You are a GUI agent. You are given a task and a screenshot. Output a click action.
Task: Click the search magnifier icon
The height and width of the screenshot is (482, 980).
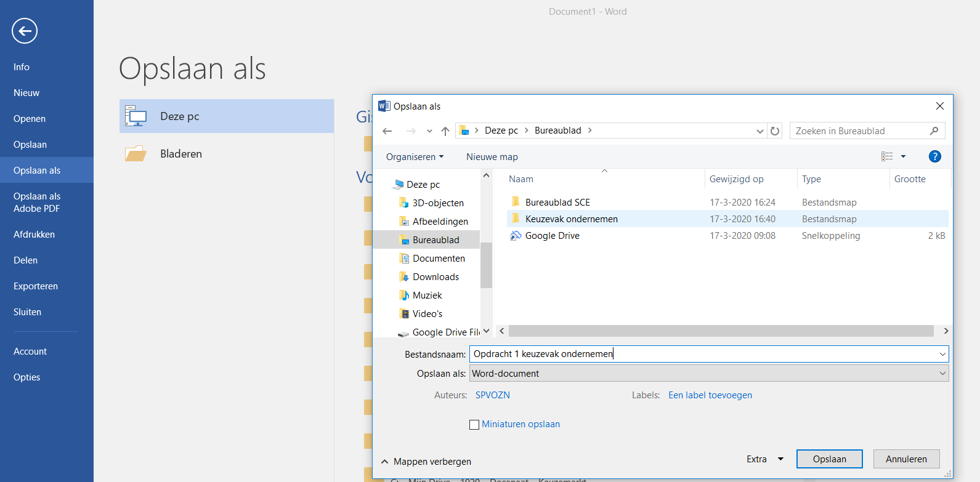(x=934, y=131)
